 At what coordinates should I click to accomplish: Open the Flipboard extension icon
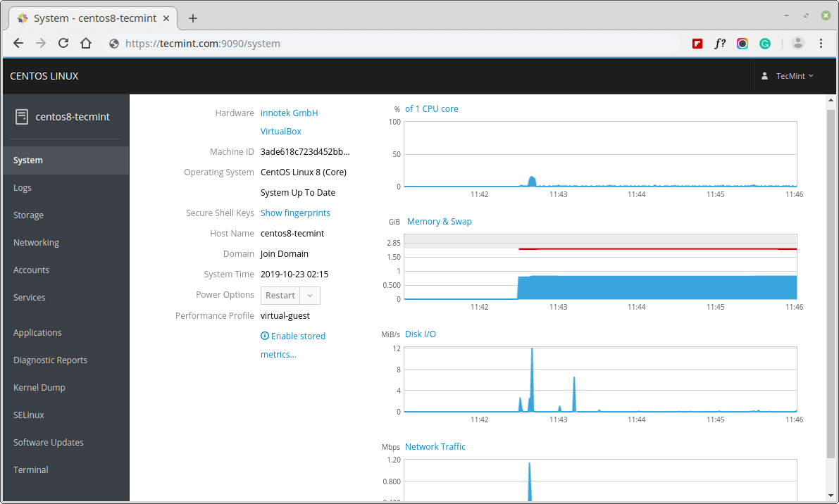coord(697,44)
